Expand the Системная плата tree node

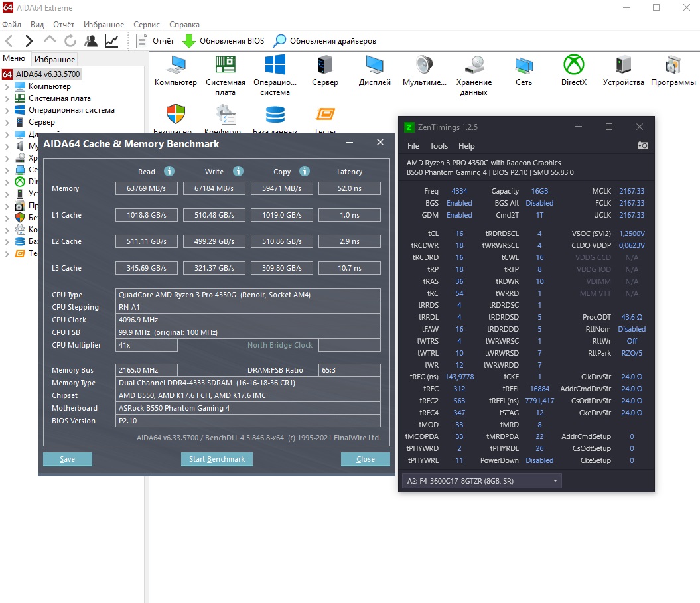(x=7, y=99)
